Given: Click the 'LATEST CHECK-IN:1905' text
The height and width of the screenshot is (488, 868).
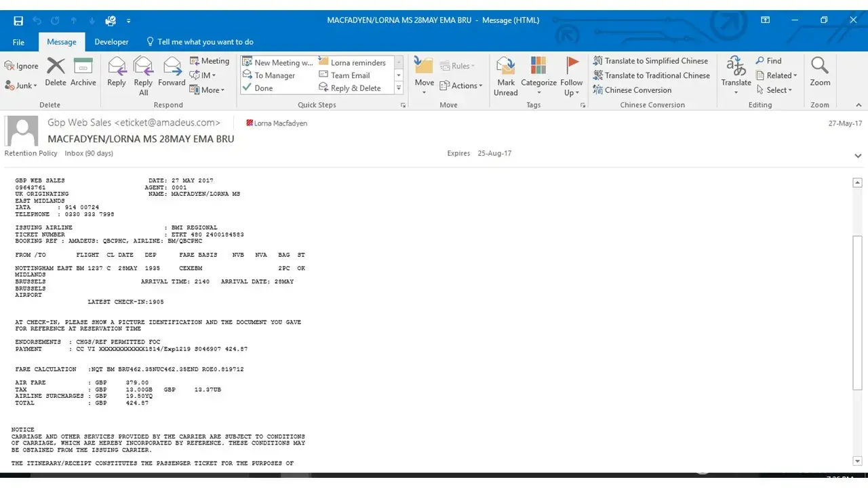Looking at the screenshot, I should (125, 302).
